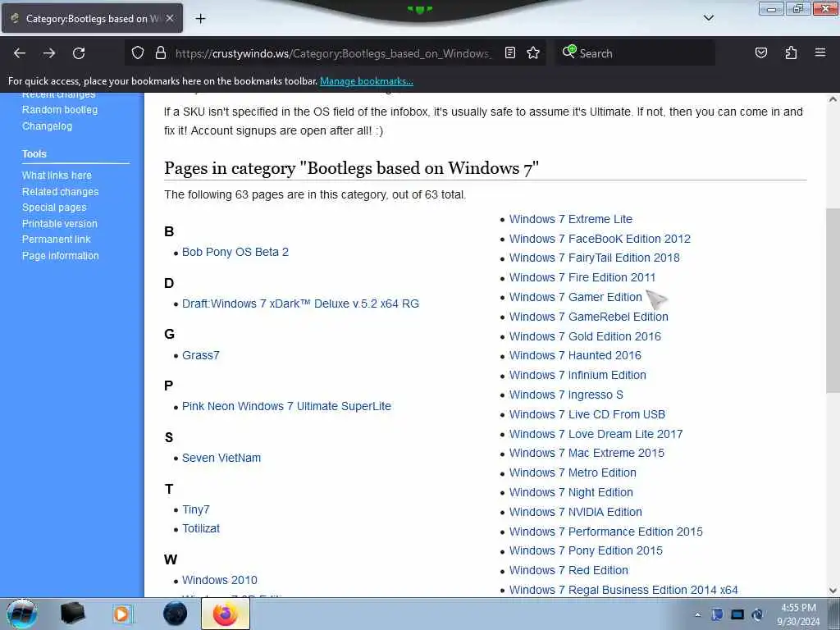This screenshot has height=630, width=840.
Task: Go forward to the next page
Action: point(49,53)
